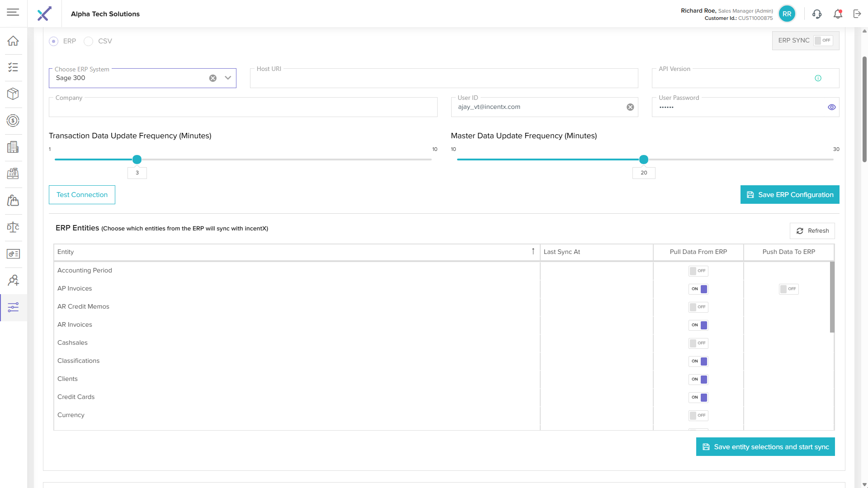
Task: Click the checklist tasks sidebar icon
Action: [x=13, y=67]
